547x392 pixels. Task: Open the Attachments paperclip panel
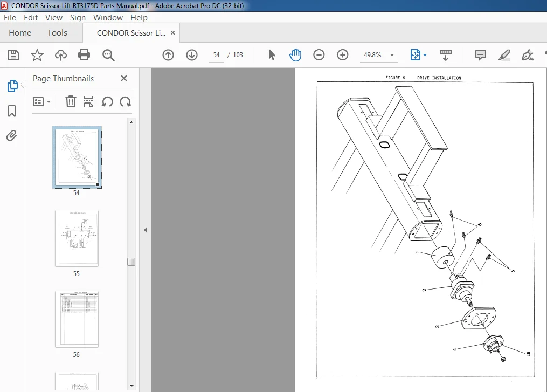11,136
